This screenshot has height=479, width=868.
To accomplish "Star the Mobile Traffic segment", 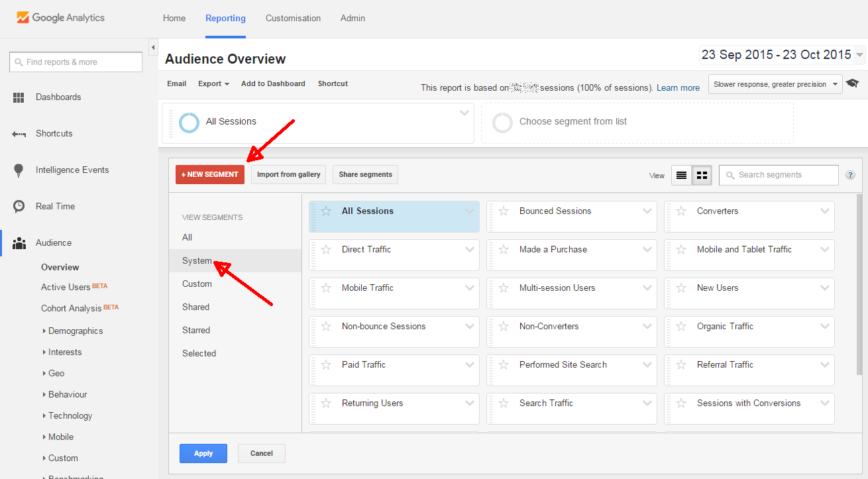I will (x=325, y=288).
